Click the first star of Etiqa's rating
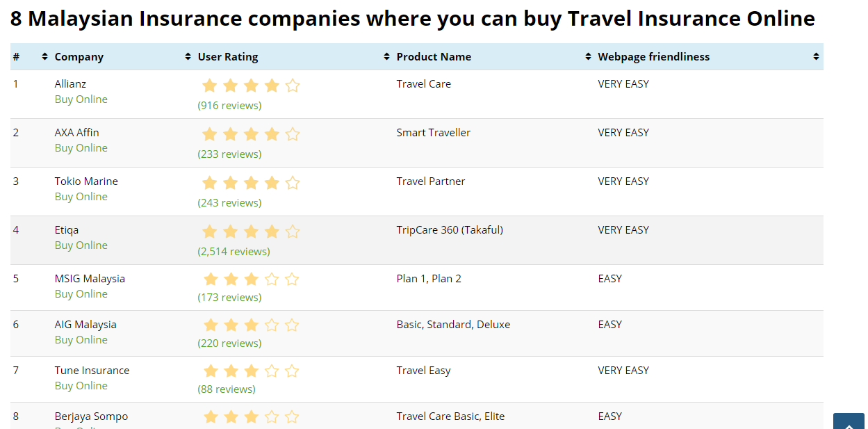The height and width of the screenshot is (429, 868). tap(209, 232)
